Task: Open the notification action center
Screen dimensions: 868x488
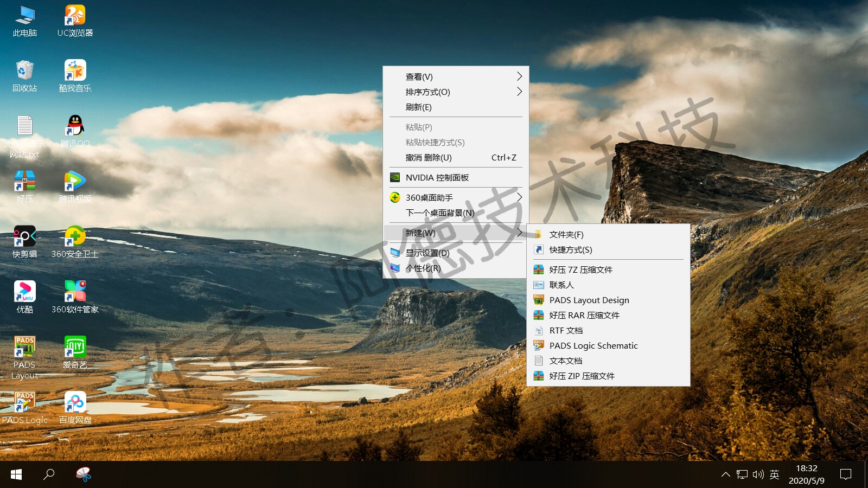Action: [845, 474]
